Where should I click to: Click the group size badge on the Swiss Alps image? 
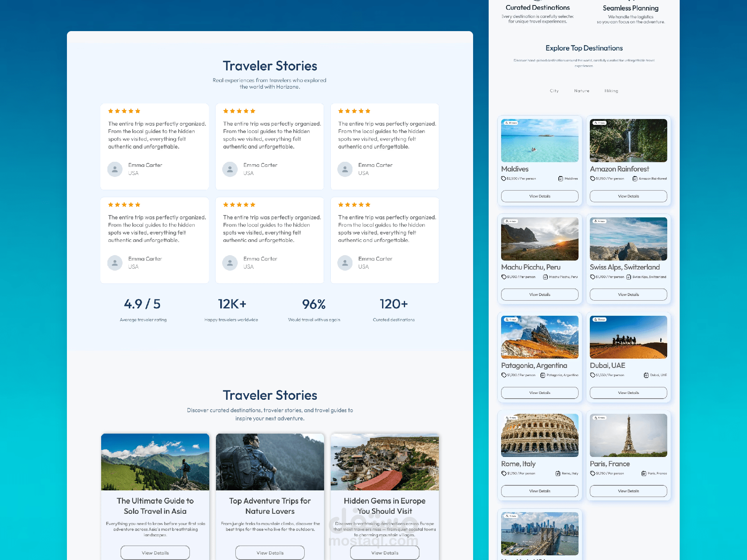pyautogui.click(x=599, y=221)
